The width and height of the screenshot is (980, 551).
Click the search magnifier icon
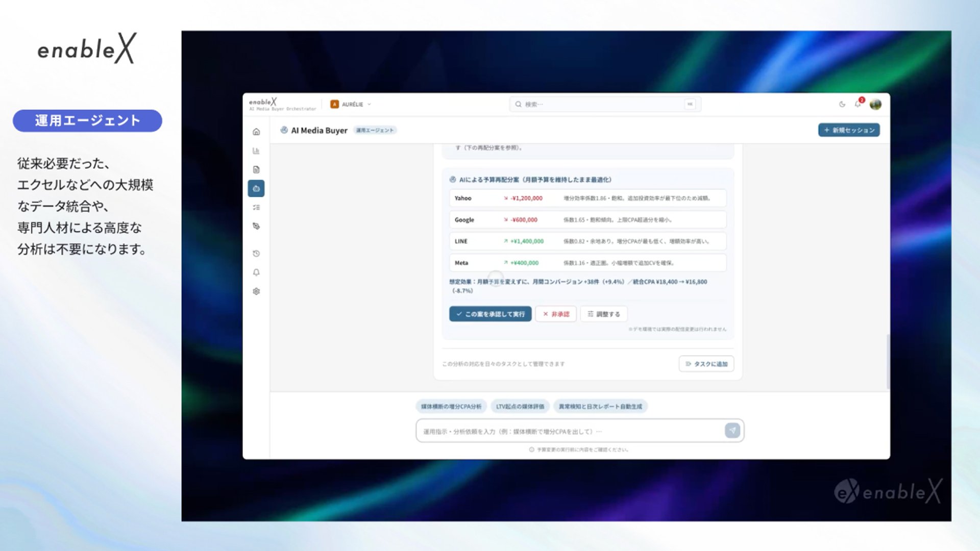click(x=518, y=104)
